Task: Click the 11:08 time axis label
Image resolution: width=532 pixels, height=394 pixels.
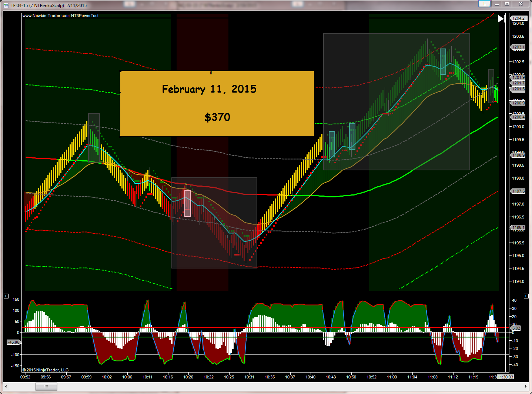Action: pos(432,377)
